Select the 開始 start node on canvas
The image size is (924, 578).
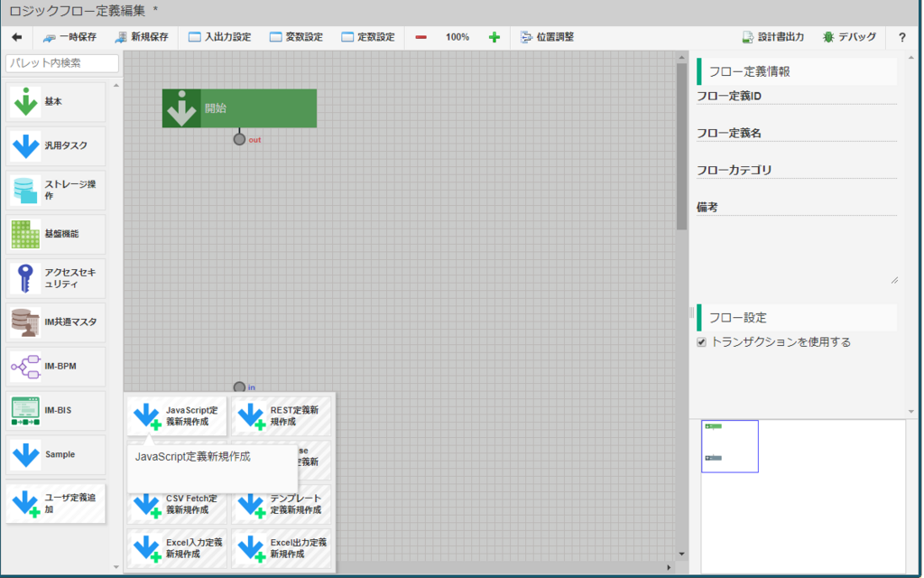click(x=239, y=108)
